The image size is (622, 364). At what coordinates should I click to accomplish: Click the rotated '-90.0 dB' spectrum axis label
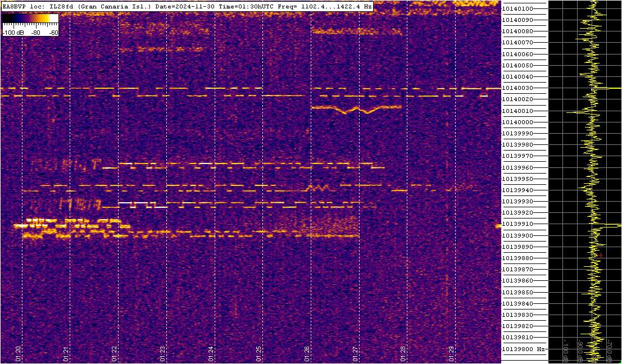coord(580,351)
